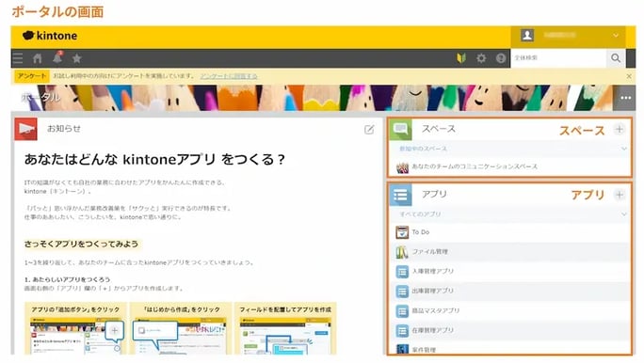Dismiss the survey banner with the X
644x363 pixels.
pos(629,76)
